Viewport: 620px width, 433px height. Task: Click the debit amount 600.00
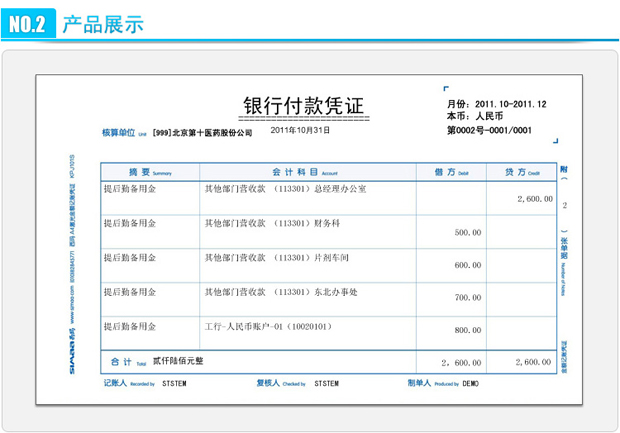click(x=468, y=265)
